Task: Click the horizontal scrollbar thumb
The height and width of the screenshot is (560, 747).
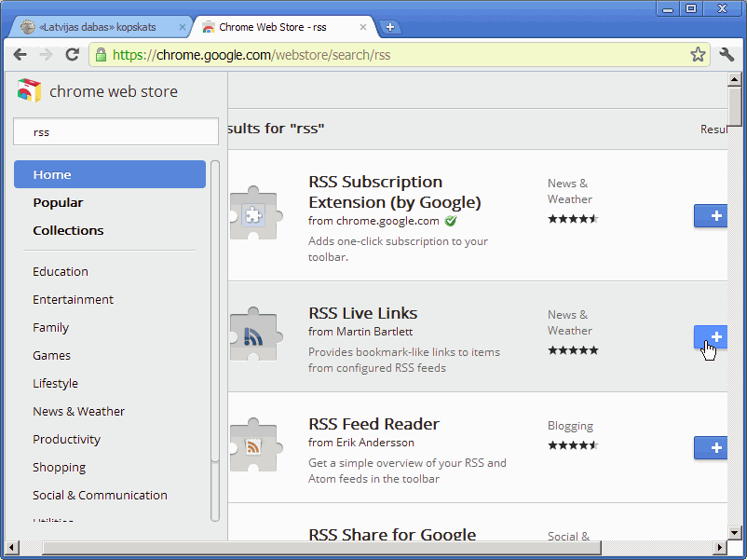Action: click(321, 548)
